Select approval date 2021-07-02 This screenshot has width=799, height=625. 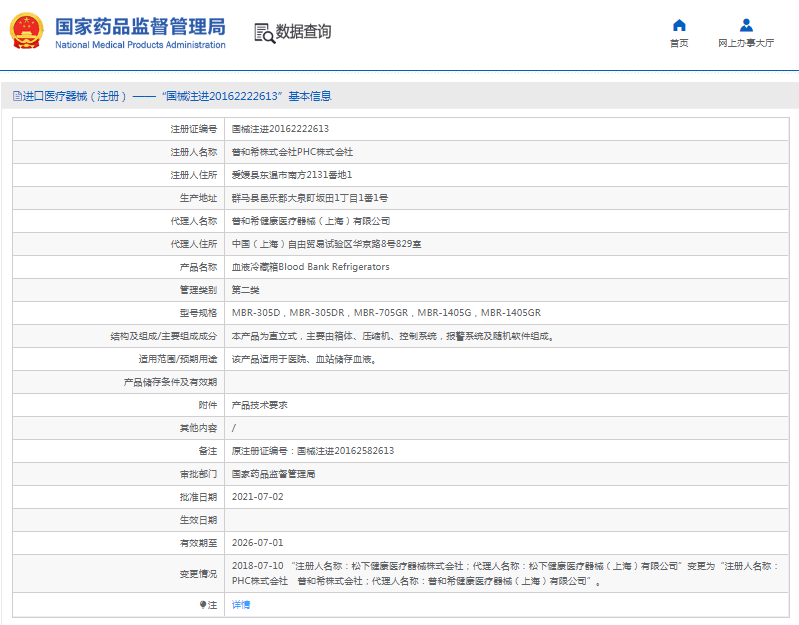point(257,497)
